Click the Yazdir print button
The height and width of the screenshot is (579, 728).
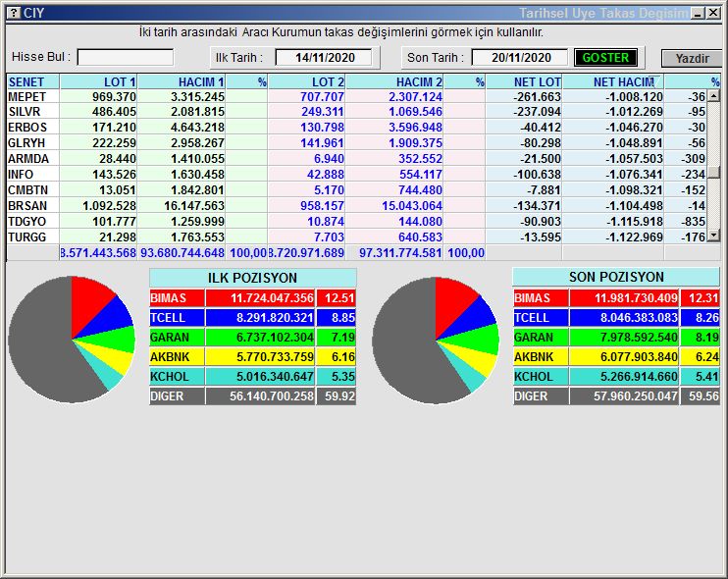692,59
